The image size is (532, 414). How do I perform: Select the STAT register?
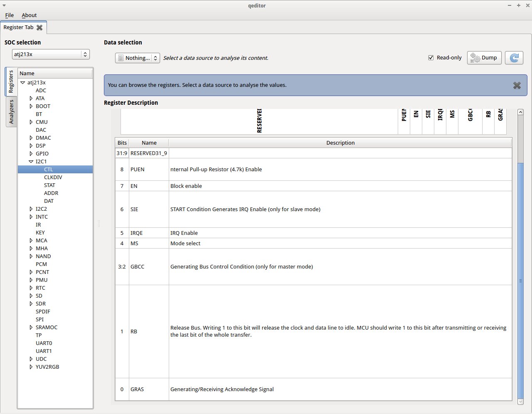point(49,185)
